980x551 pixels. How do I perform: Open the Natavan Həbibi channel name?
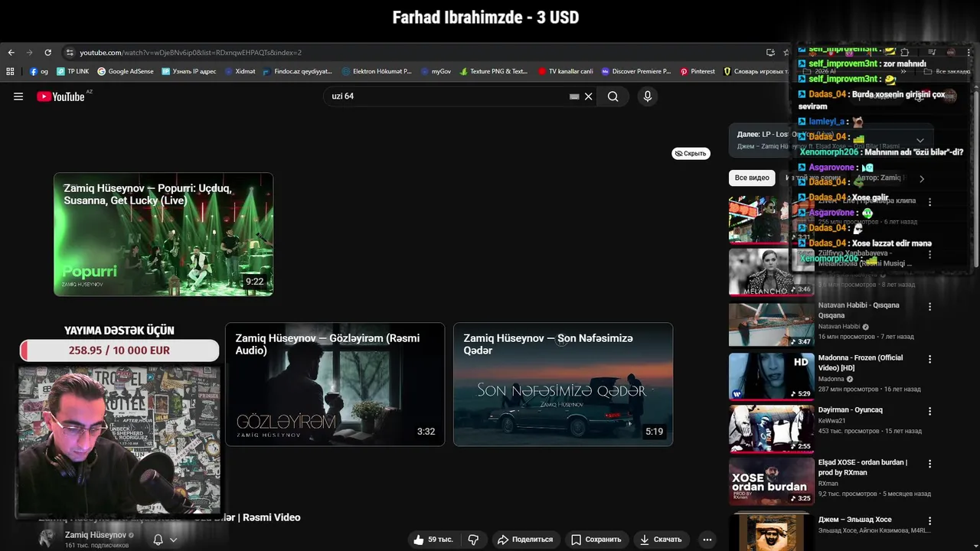point(839,327)
